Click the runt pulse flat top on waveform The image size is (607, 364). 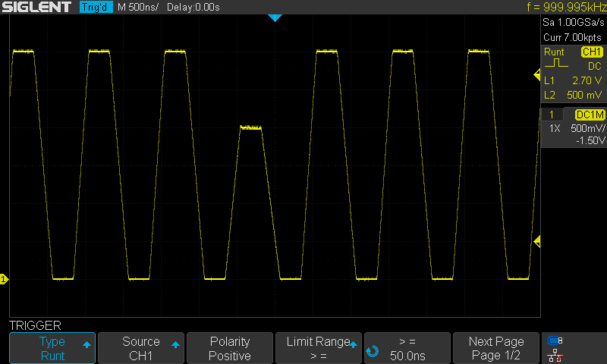point(251,127)
